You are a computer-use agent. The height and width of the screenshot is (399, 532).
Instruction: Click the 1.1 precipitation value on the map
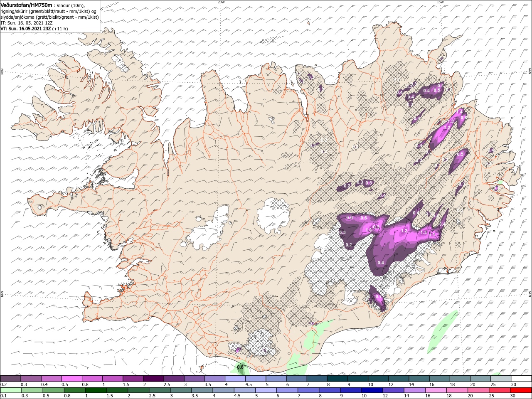(432, 235)
